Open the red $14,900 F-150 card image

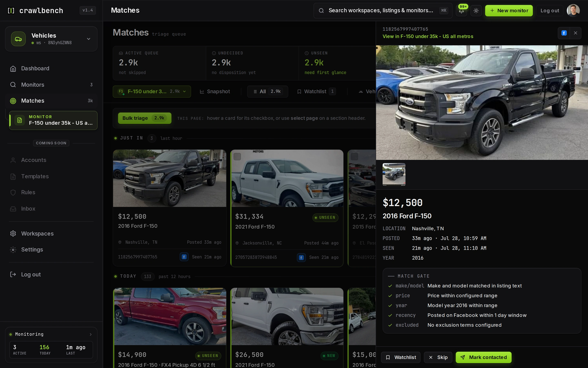coord(170,316)
